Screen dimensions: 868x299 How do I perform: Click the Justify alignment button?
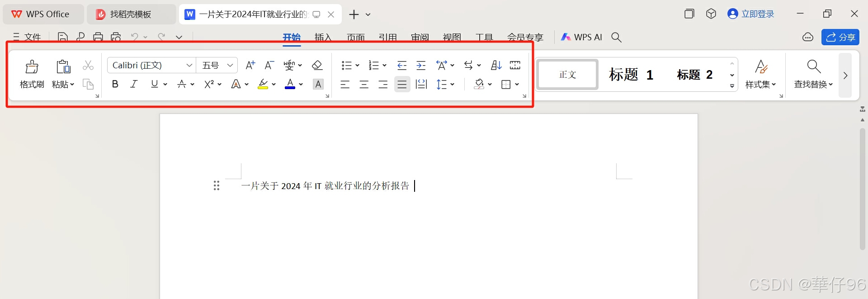(402, 84)
